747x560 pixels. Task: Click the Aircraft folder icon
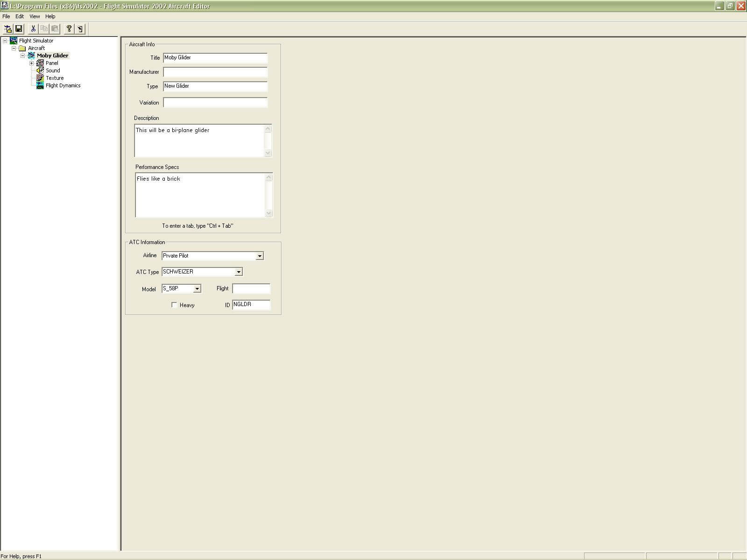tap(22, 48)
